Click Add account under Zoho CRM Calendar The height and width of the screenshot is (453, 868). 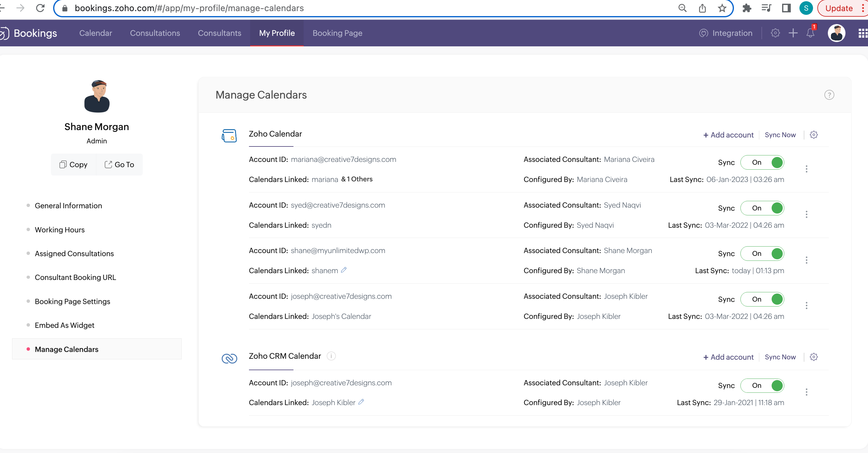pyautogui.click(x=728, y=357)
